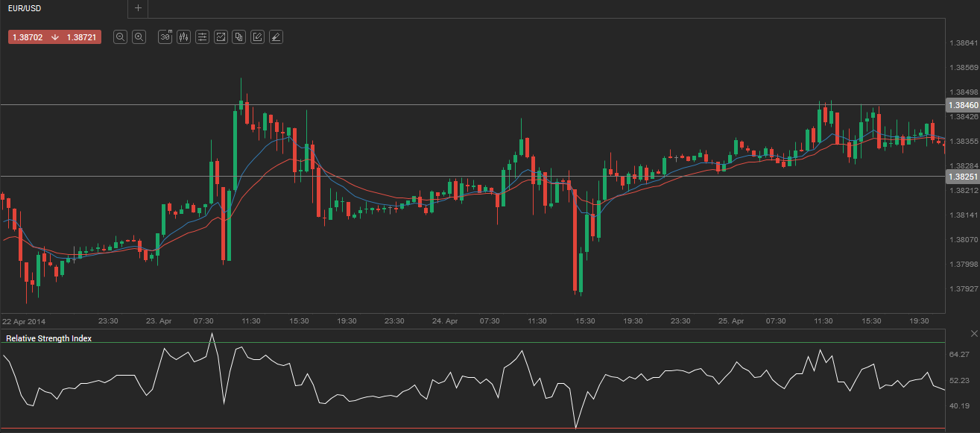
Task: Open the indicators chart icon
Action: pyautogui.click(x=221, y=37)
